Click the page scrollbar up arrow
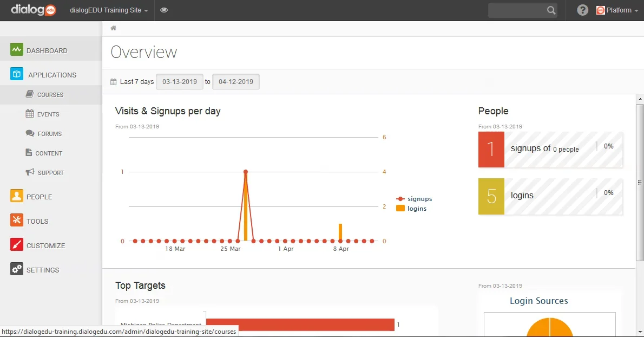Viewport: 644px width, 337px height. pos(640,100)
